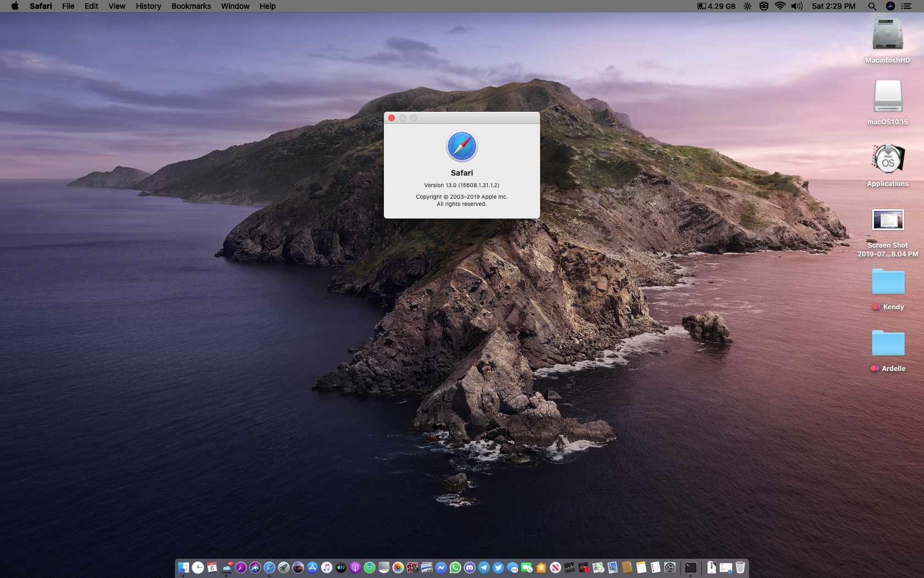The image size is (924, 578).
Task: Open the Trash in the Dock
Action: click(x=740, y=568)
